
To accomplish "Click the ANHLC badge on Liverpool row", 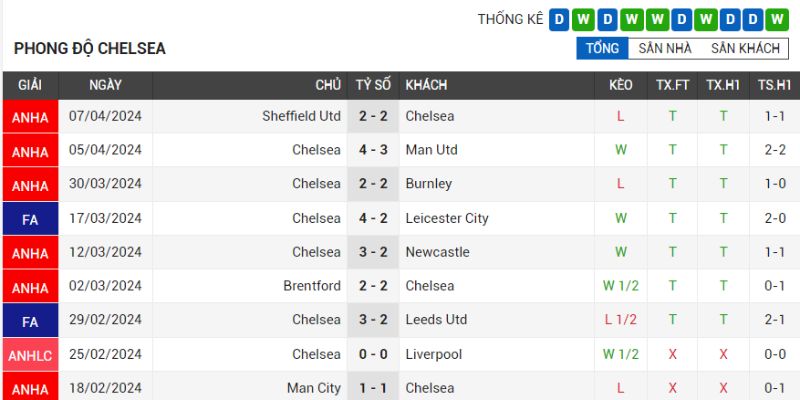I will 30,356.
